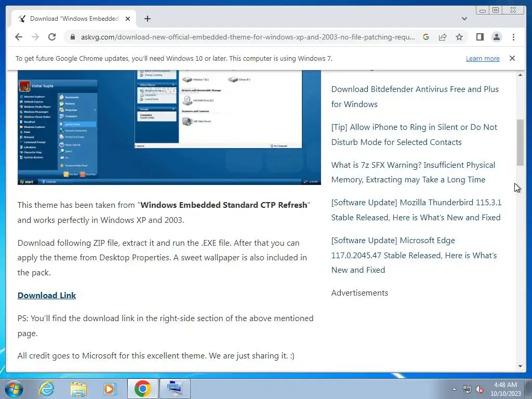Launch Internet Explorer from the taskbar

[x=46, y=389]
